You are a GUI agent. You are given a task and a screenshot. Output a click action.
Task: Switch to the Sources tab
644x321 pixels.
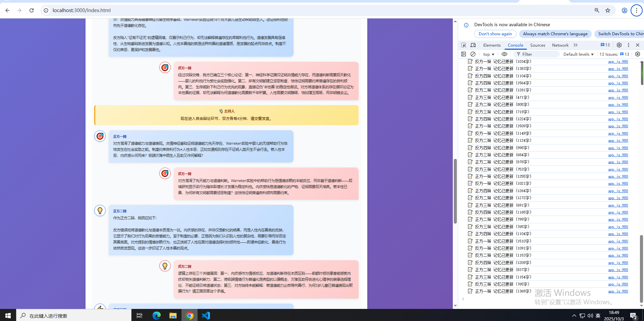[x=538, y=45]
